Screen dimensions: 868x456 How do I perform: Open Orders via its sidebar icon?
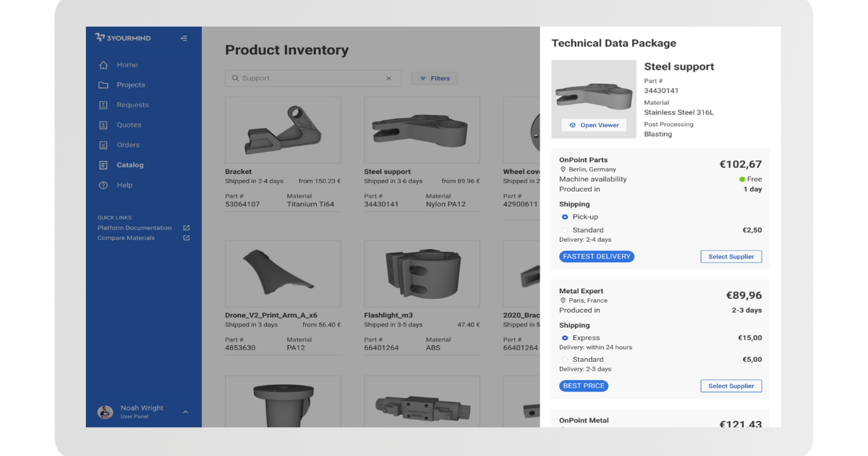coord(103,145)
